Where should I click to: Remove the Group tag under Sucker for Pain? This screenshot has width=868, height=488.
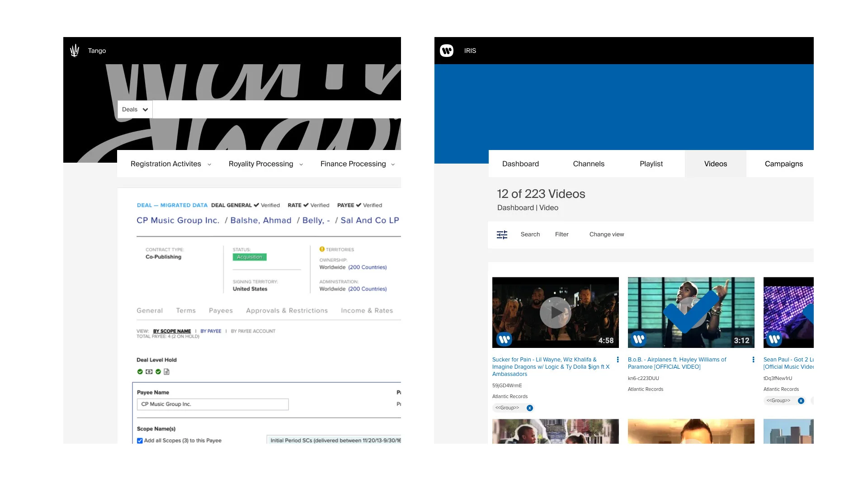(530, 408)
